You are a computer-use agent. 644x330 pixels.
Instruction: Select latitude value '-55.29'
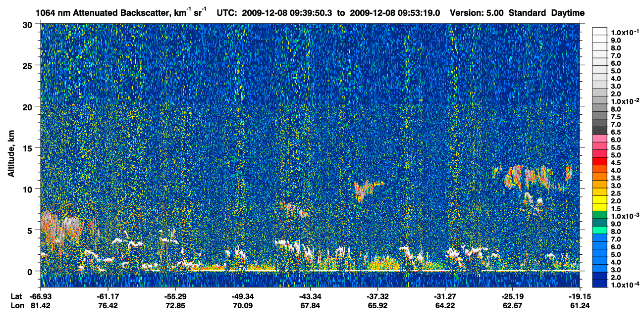(175, 296)
